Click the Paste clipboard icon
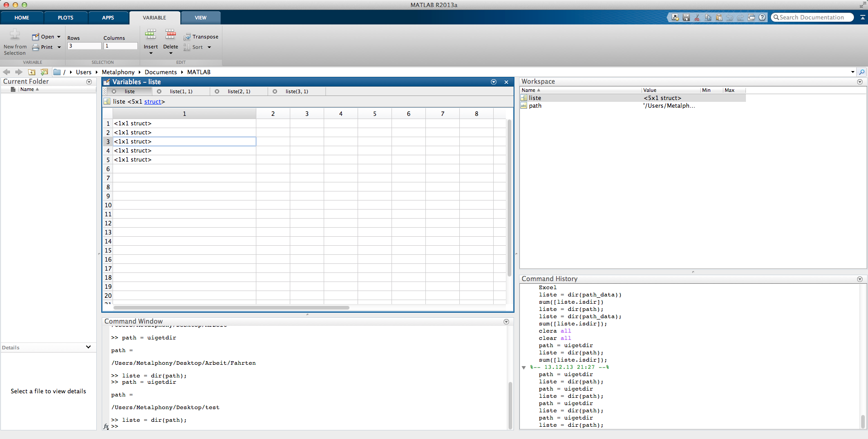 (719, 18)
